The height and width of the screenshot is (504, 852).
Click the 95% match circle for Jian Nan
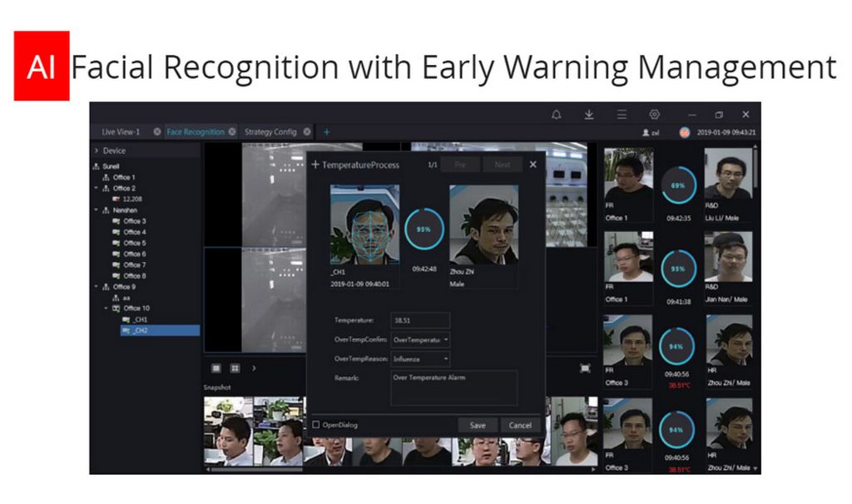(678, 269)
